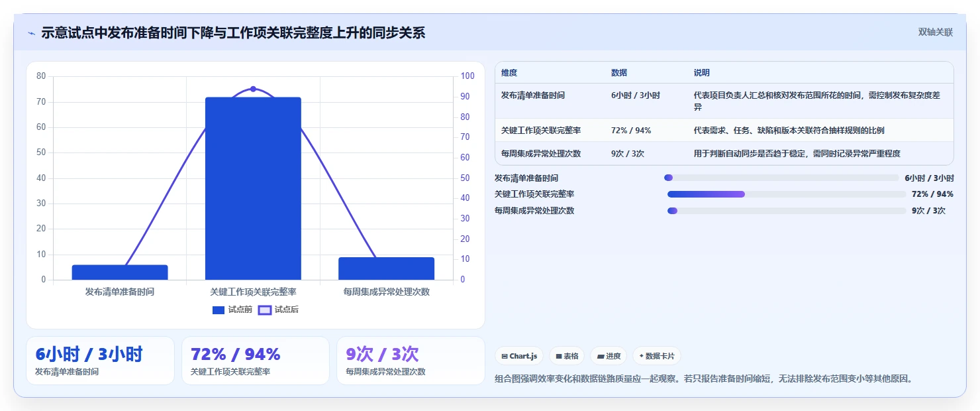The width and height of the screenshot is (980, 411).
Task: Click the icon left of the card title
Action: [x=31, y=33]
